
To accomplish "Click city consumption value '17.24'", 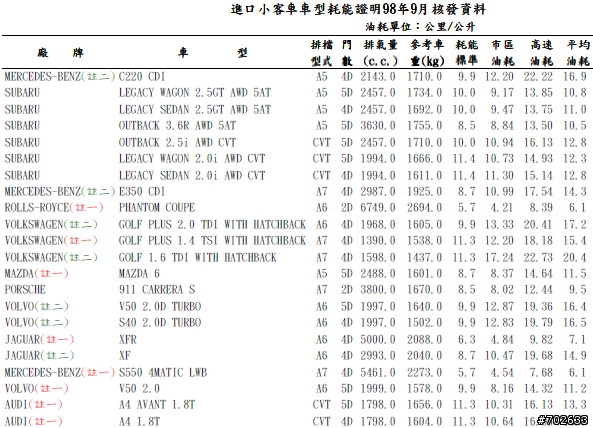I will point(499,257).
